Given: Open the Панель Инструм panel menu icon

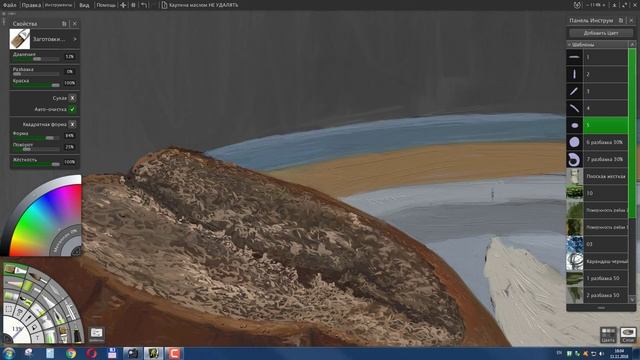Looking at the screenshot, I should pos(621,20).
